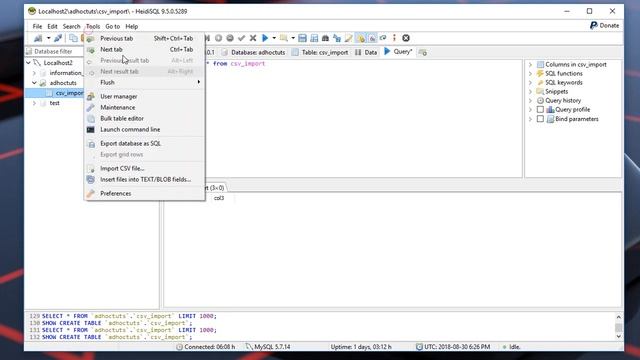
Task: Click the post changes checkmark icon
Action: pos(242,38)
